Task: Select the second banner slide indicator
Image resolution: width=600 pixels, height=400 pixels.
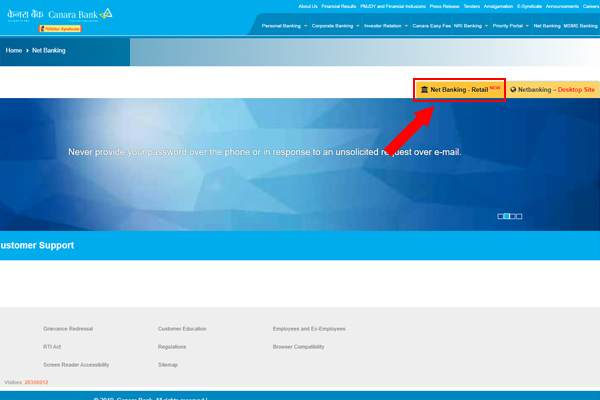Action: pyautogui.click(x=506, y=216)
